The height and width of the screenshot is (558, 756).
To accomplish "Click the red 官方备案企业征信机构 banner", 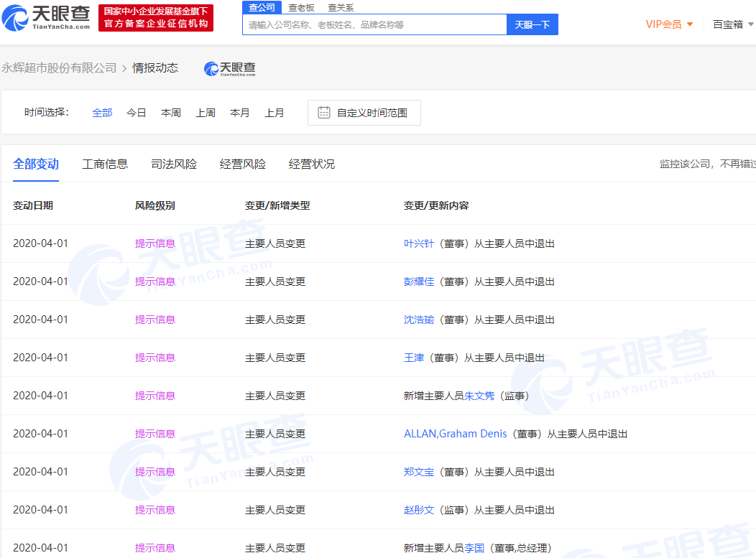I will point(156,18).
